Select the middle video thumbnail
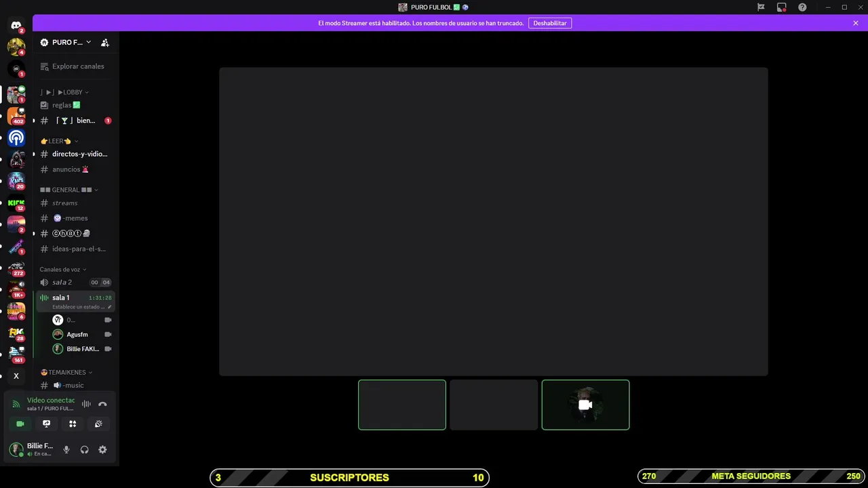Image resolution: width=868 pixels, height=488 pixels. (x=494, y=405)
